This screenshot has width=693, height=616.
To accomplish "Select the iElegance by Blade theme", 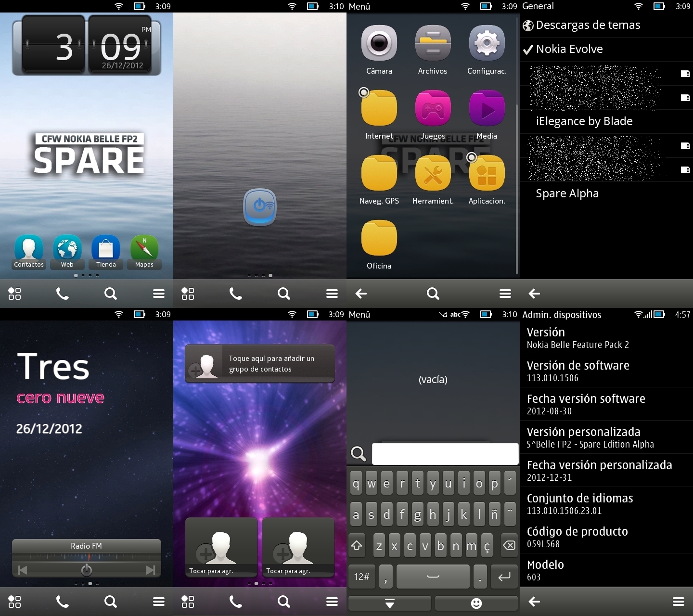I will pyautogui.click(x=606, y=121).
